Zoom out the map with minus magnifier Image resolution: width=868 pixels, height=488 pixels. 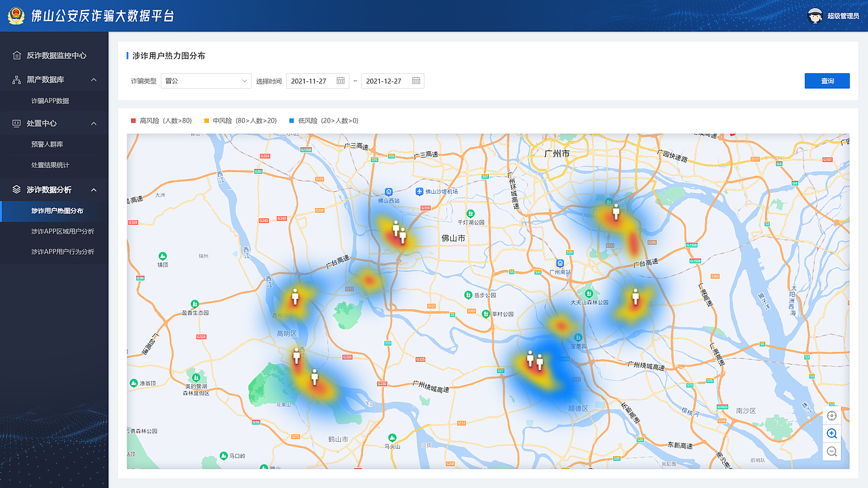coord(832,451)
